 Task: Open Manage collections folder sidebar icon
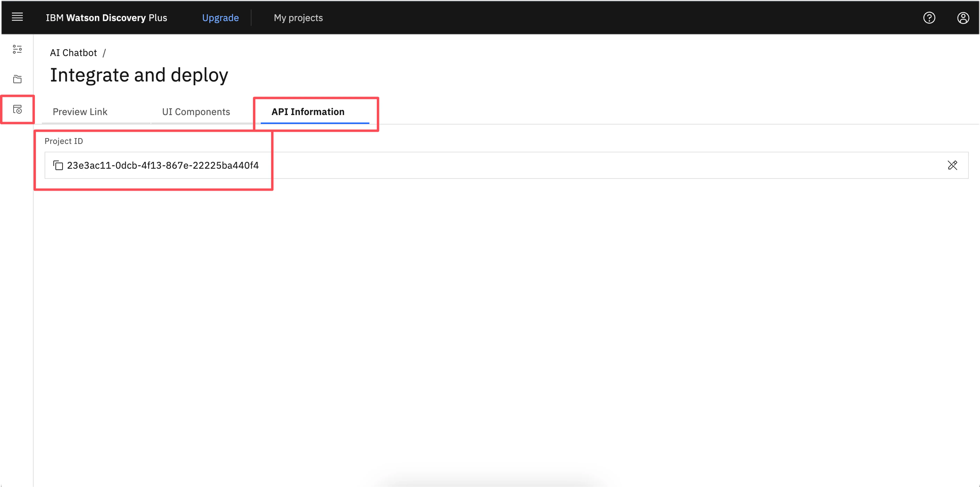click(17, 79)
